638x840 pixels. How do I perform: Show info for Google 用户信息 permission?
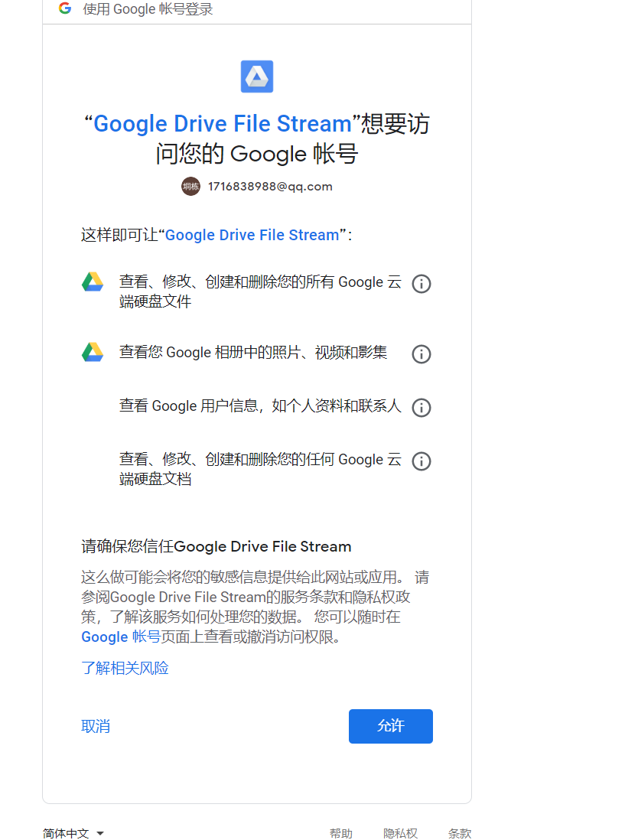click(x=421, y=408)
